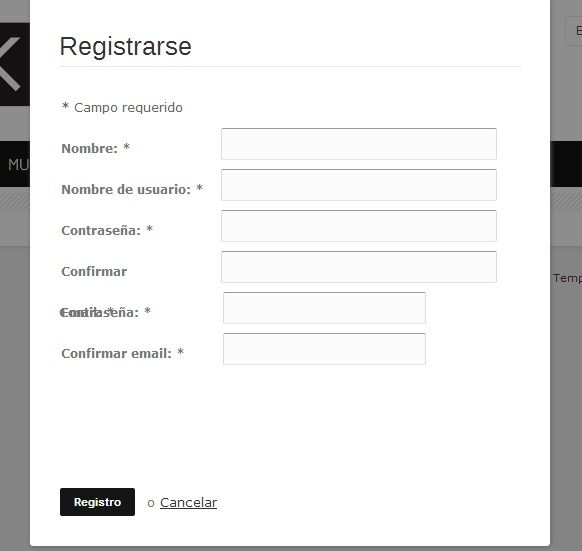This screenshot has width=582, height=551.
Task: Click the 'Nombre de usuario:' label
Action: click(x=126, y=189)
